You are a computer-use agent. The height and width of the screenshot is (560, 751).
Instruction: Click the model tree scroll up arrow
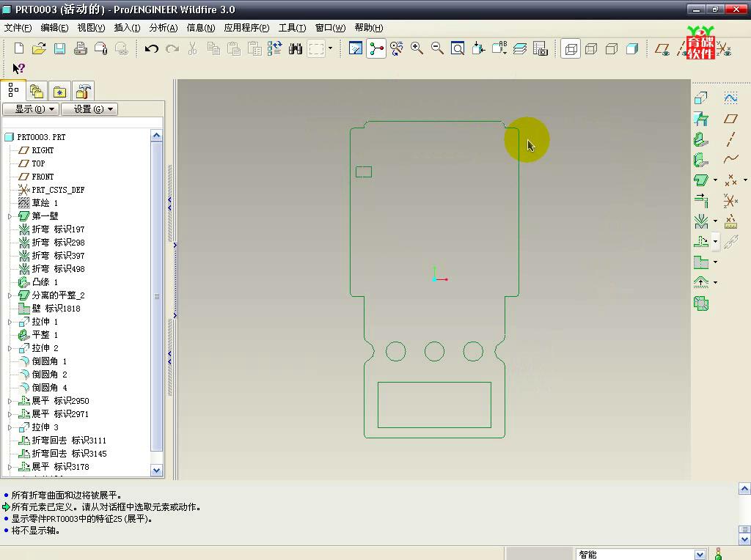157,136
